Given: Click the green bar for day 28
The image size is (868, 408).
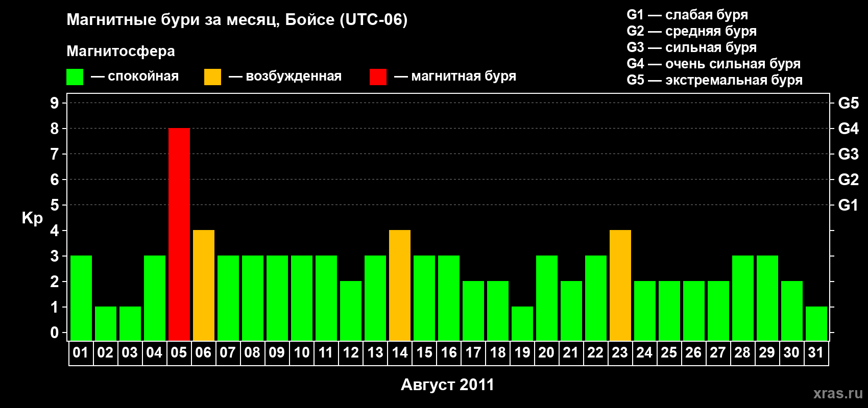Looking at the screenshot, I should (x=743, y=298).
